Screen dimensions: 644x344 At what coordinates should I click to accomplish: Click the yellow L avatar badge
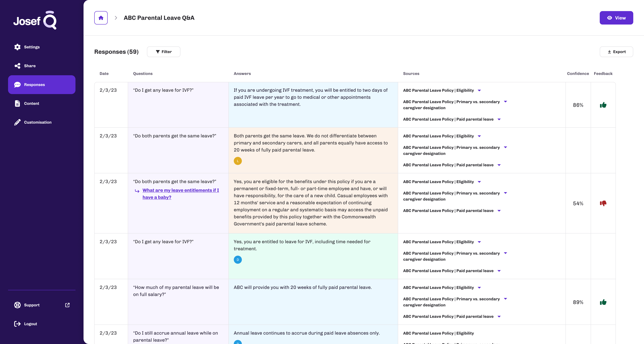pyautogui.click(x=237, y=161)
